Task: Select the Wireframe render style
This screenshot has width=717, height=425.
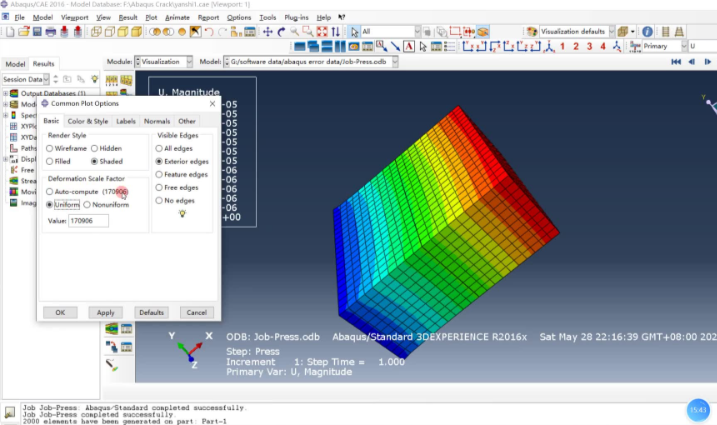Action: click(50, 148)
